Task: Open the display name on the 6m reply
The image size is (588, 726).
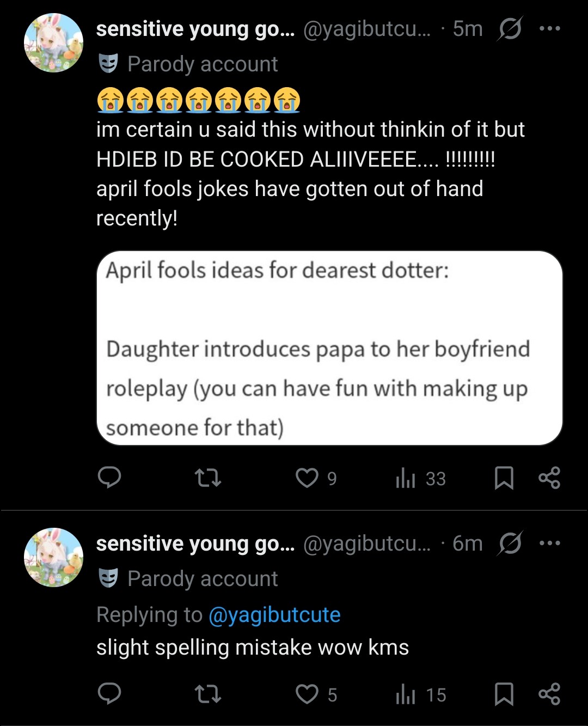Action: 195,544
